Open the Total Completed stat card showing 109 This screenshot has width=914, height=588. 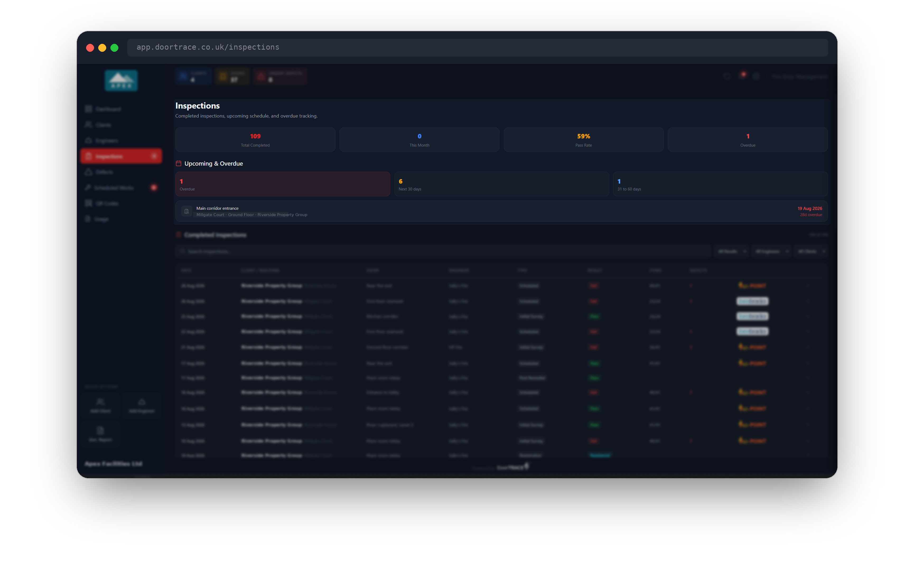coord(255,140)
